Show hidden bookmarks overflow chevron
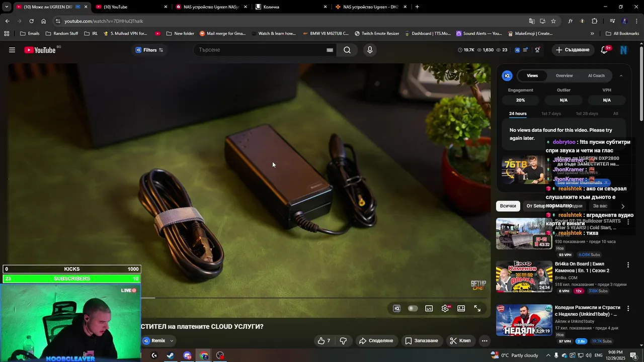Image resolution: width=644 pixels, height=362 pixels. (592, 34)
